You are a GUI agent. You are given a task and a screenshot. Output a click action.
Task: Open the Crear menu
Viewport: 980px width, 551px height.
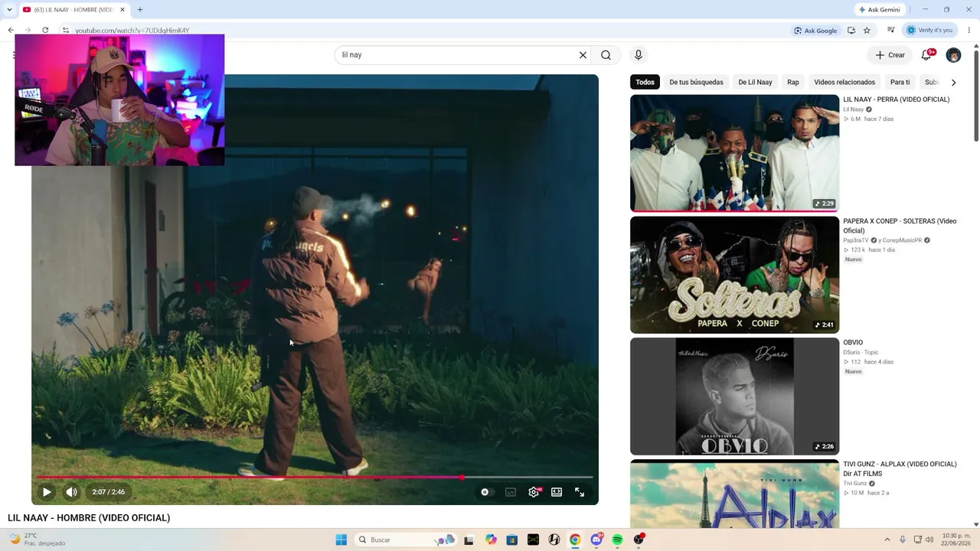[890, 55]
